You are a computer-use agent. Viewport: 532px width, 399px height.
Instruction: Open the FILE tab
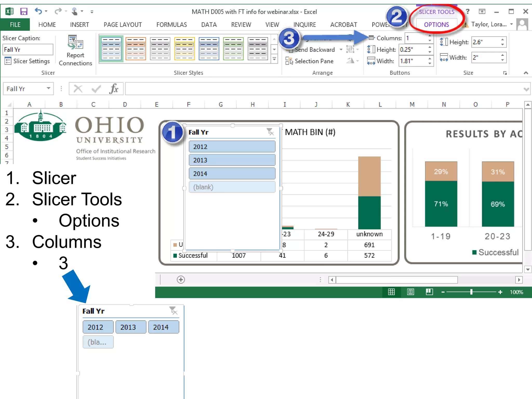click(x=15, y=25)
